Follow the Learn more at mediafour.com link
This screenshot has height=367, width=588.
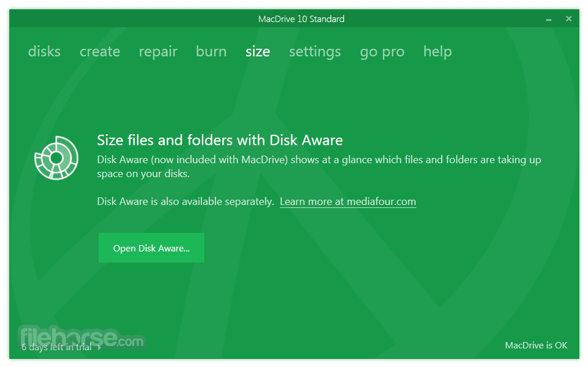coord(348,202)
